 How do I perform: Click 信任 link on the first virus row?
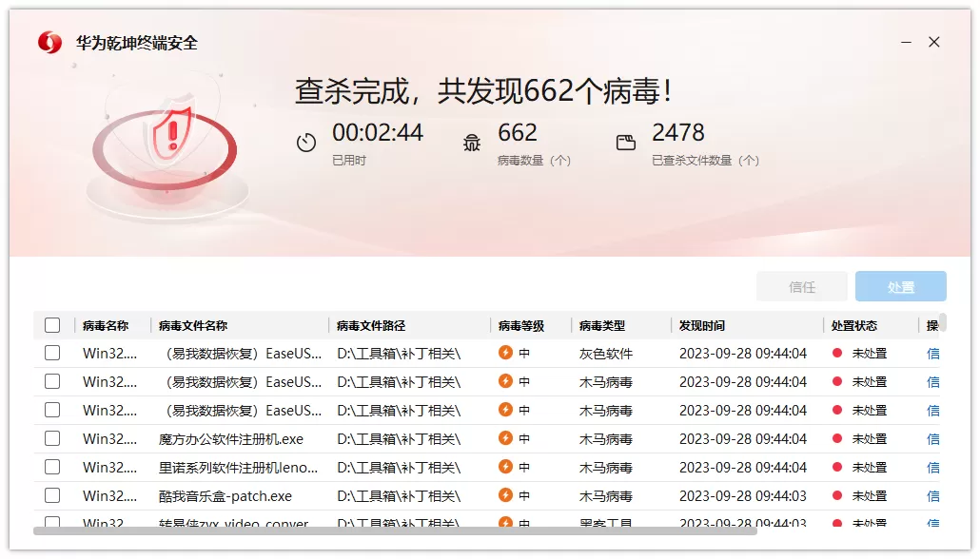(x=932, y=353)
